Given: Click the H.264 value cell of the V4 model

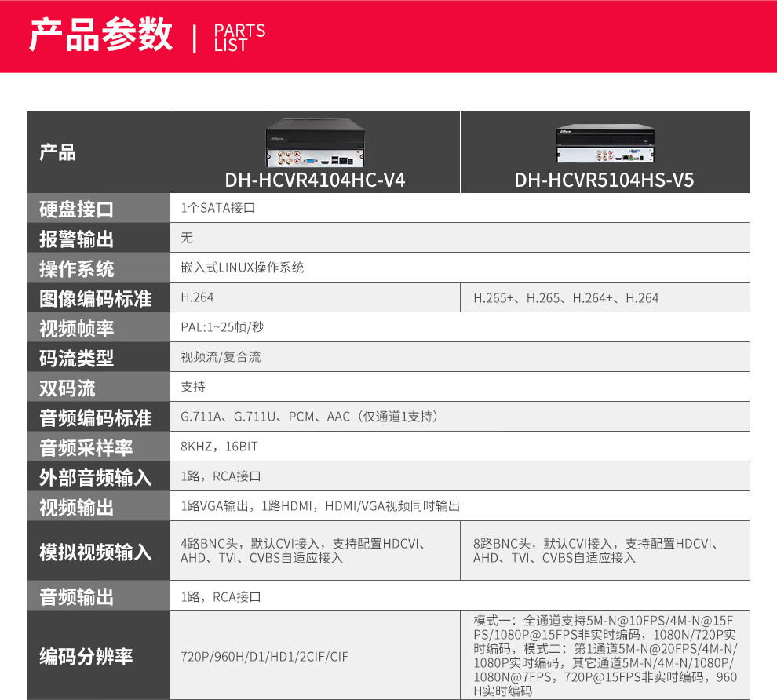Looking at the screenshot, I should click(316, 297).
